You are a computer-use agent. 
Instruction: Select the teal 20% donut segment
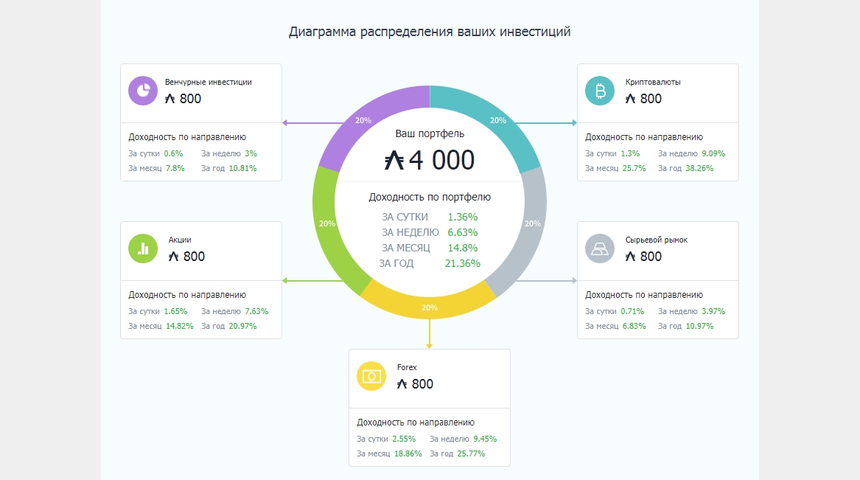(497, 120)
